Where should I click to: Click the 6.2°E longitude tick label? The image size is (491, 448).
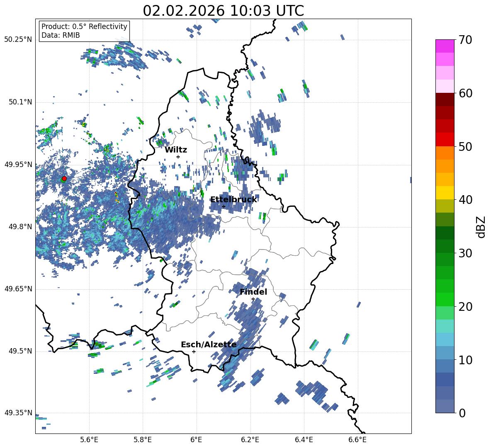250,440
